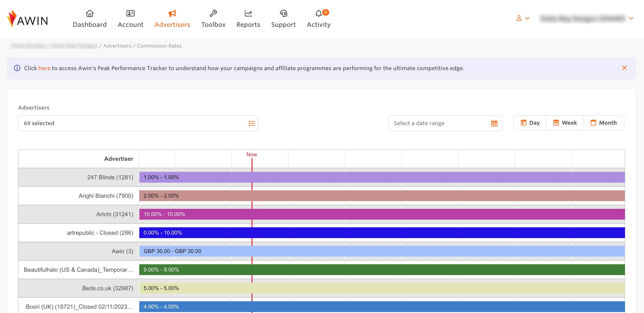
Task: Select Boori (UK) 4.00% commission bar
Action: click(x=382, y=306)
